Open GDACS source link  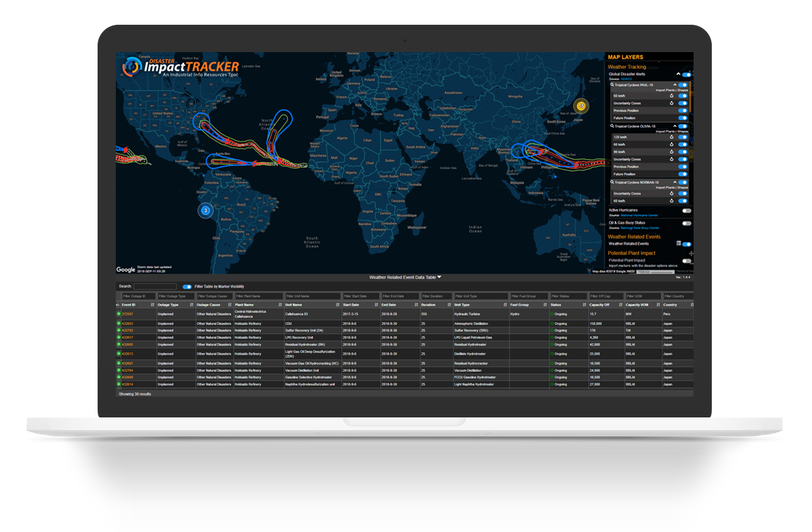coord(626,79)
